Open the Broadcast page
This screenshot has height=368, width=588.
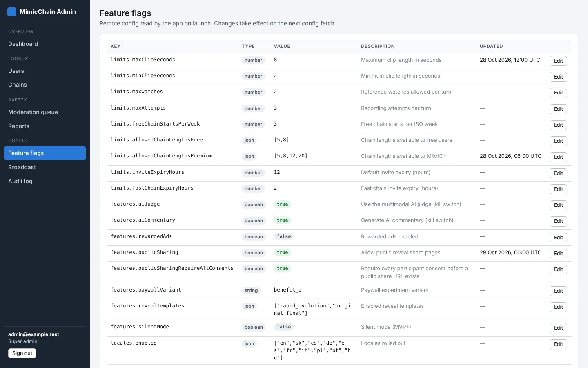[45, 167]
